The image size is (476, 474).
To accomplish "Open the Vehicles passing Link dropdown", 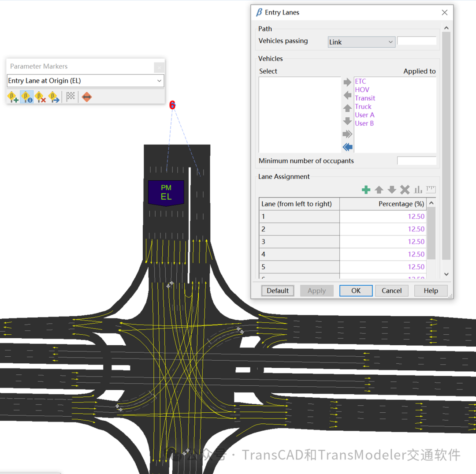I will (361, 42).
